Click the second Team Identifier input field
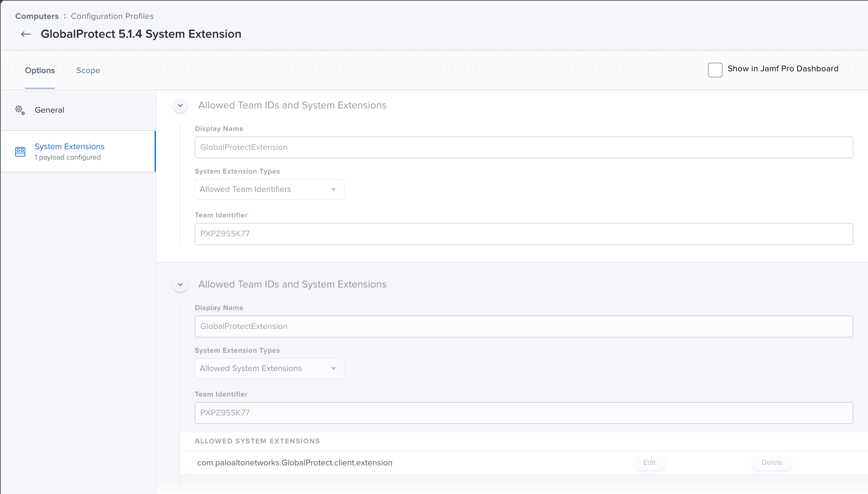Screen dimensions: 868x494 tap(524, 413)
